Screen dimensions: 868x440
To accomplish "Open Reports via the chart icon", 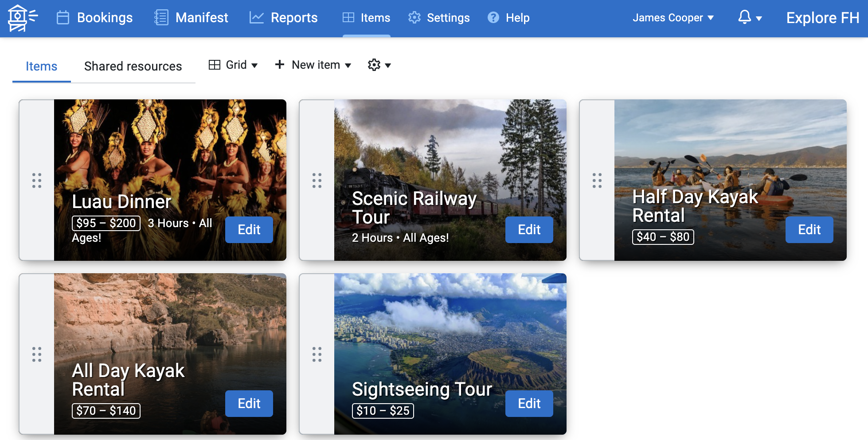I will tap(256, 18).
